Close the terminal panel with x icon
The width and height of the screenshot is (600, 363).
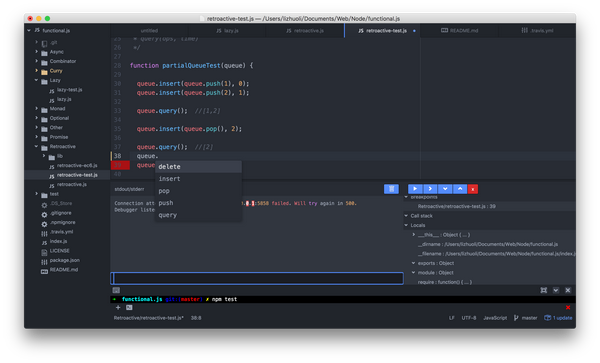tap(568, 290)
